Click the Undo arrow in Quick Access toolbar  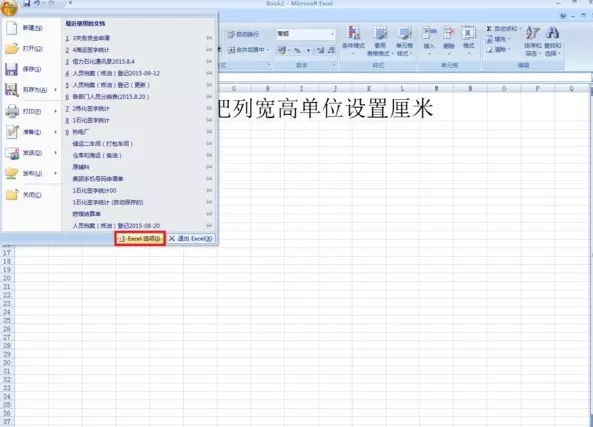37,3
